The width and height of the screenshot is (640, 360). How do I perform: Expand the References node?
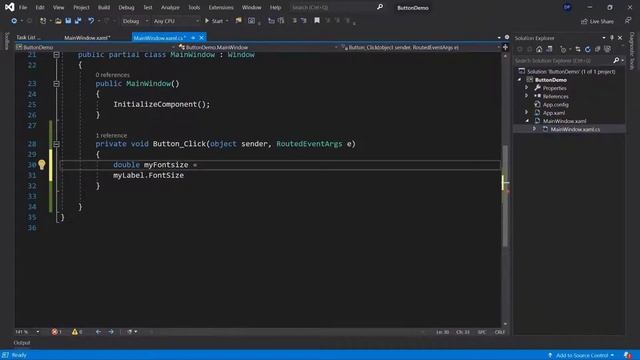(x=527, y=96)
